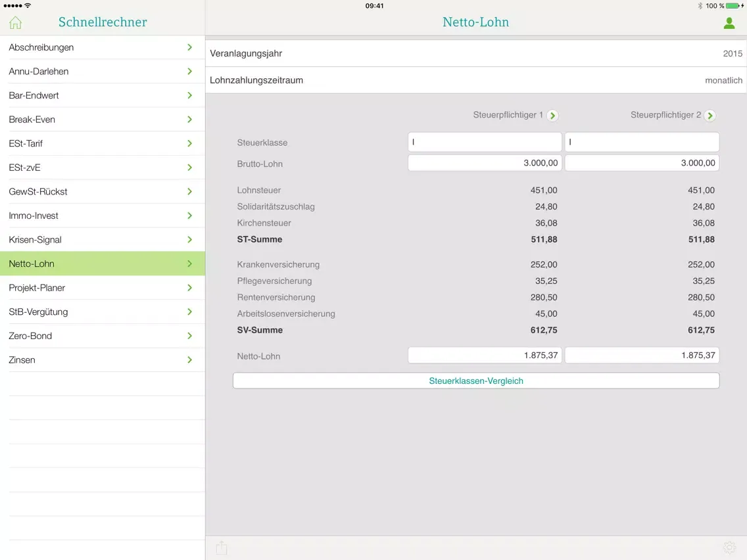Select StB-Vergütung entry
This screenshot has height=560, width=747.
tap(103, 312)
